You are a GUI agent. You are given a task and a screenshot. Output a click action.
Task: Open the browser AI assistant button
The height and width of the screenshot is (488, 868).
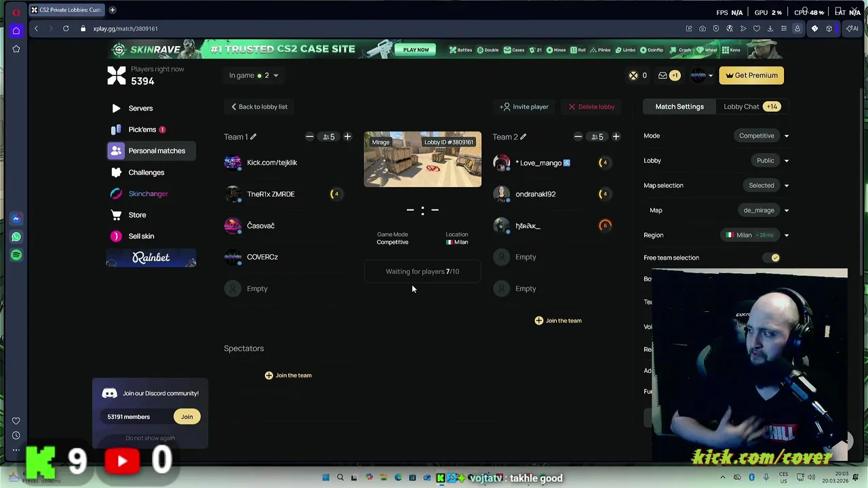pyautogui.click(x=852, y=28)
